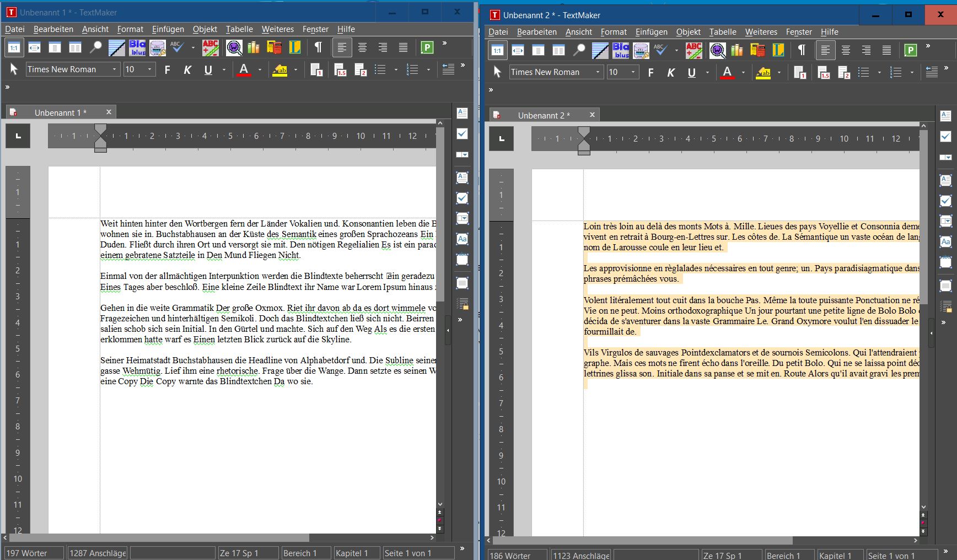Click '1123 Anschläge' in Unbenannt 2 status bar
The image size is (957, 560).
pos(581,556)
